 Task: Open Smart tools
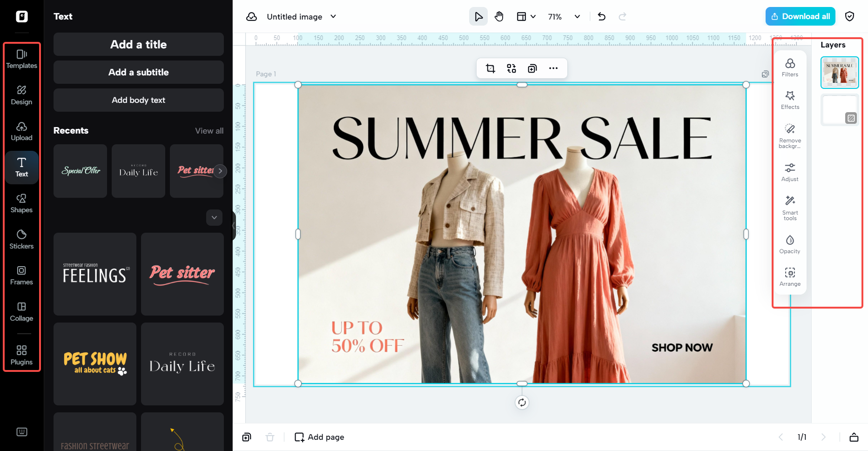pos(790,207)
